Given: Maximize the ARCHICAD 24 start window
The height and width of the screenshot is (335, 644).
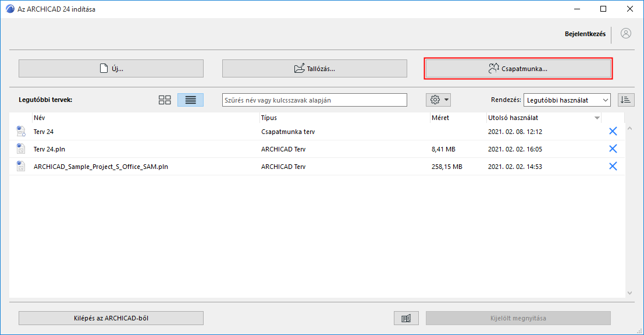Looking at the screenshot, I should tap(603, 9).
